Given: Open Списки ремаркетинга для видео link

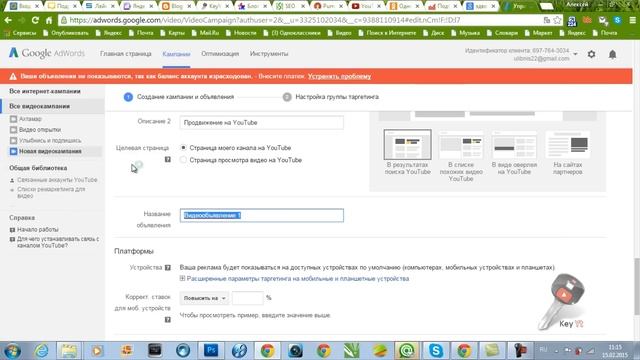Looking at the screenshot, I should 51,193.
